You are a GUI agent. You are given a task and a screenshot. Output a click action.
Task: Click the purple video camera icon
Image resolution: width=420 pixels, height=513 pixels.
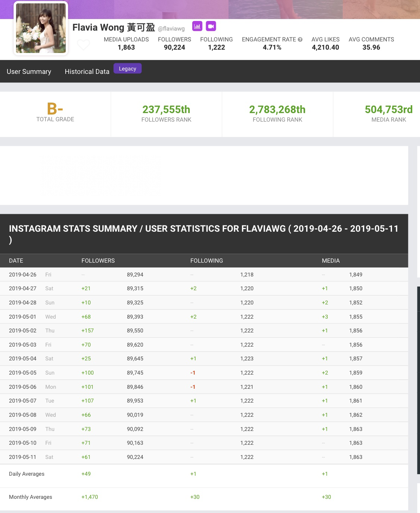[x=211, y=26]
